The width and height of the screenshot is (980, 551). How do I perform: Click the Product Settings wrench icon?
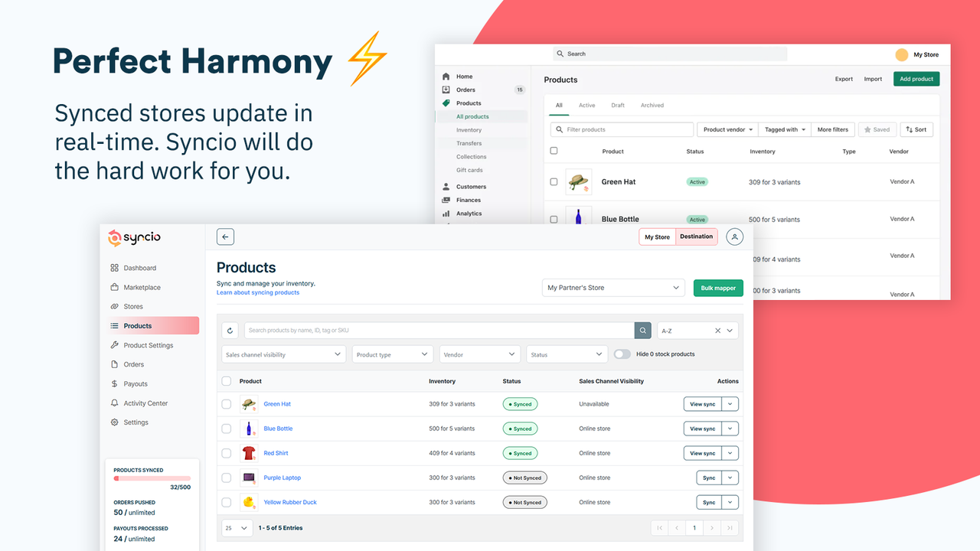click(x=115, y=345)
